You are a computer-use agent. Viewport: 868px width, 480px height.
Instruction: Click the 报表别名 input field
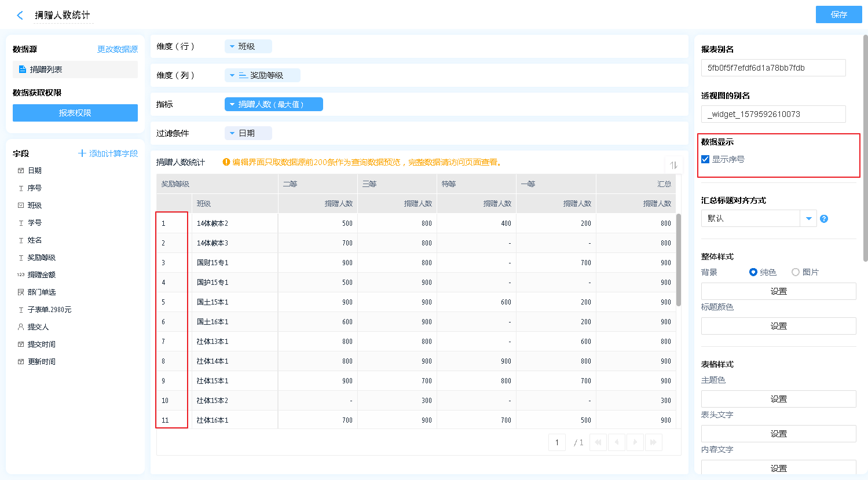point(773,68)
